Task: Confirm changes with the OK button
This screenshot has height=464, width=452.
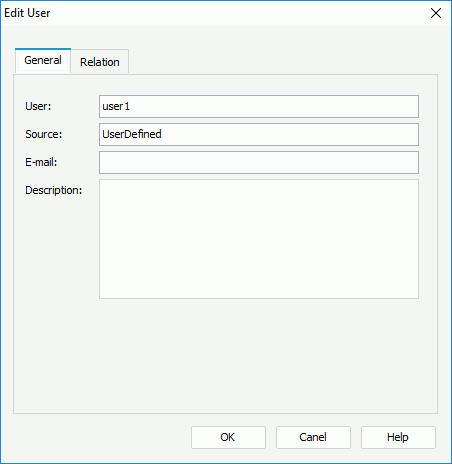Action: 228,437
